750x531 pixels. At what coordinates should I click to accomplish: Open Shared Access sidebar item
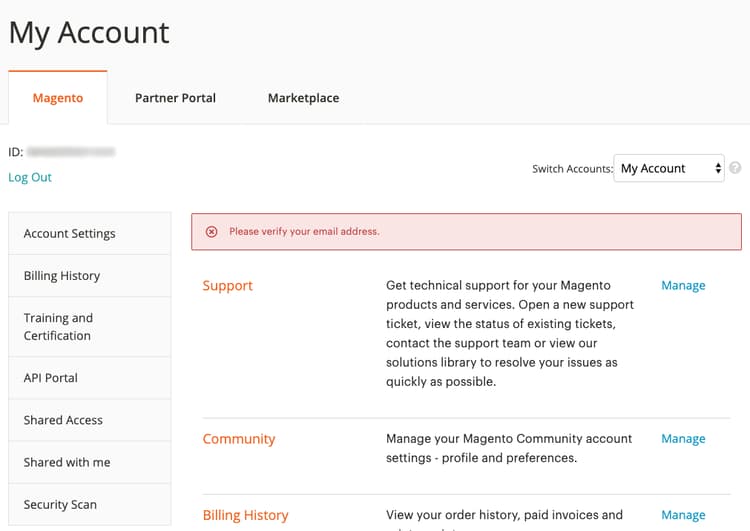click(x=63, y=420)
